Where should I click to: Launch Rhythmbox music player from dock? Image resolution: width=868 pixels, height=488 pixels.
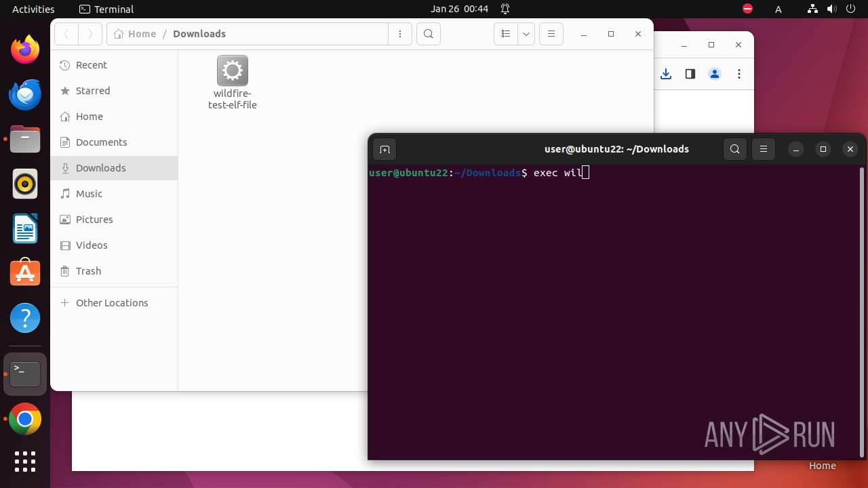coord(25,184)
